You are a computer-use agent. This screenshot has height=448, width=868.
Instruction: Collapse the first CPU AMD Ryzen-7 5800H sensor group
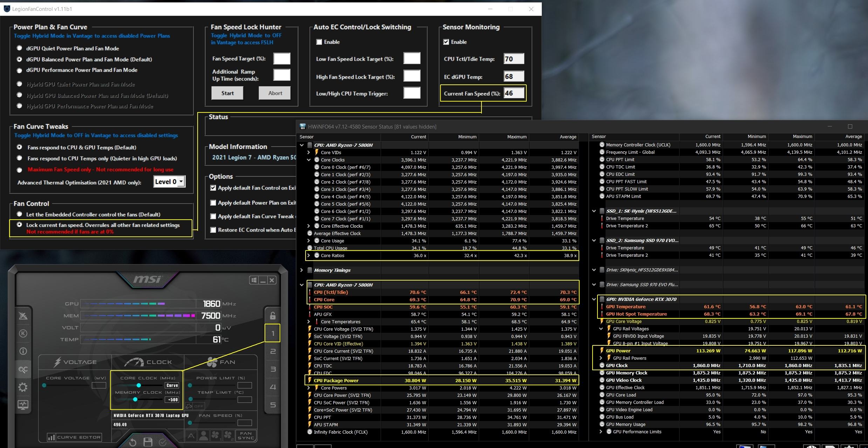302,145
